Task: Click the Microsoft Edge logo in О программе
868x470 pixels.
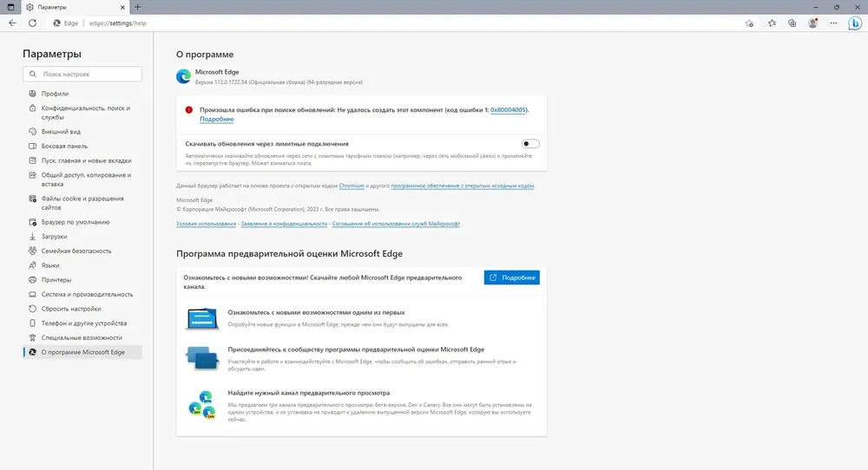Action: pyautogui.click(x=183, y=76)
